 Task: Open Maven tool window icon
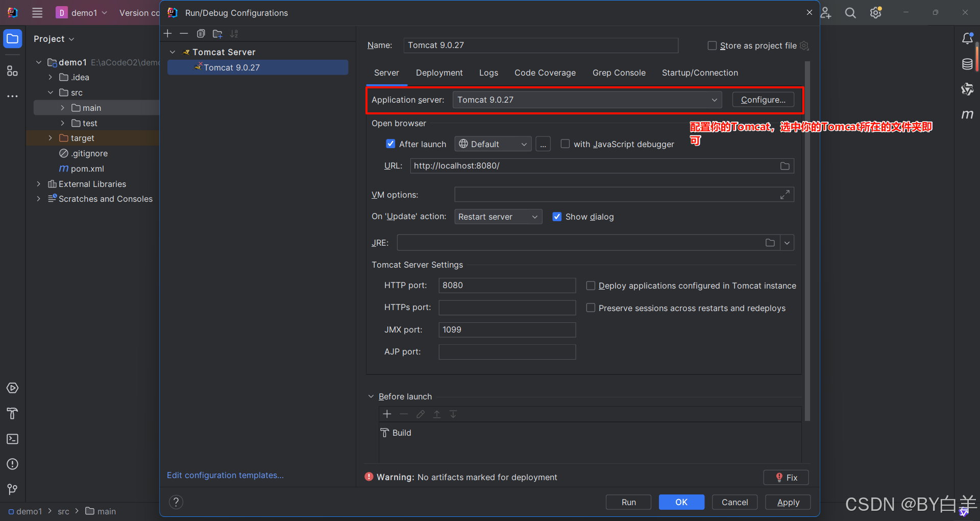click(x=967, y=114)
